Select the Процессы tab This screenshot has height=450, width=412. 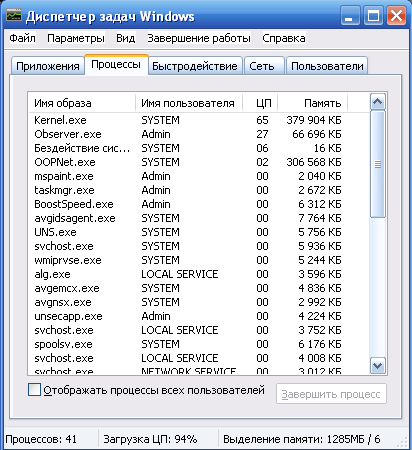pos(116,64)
